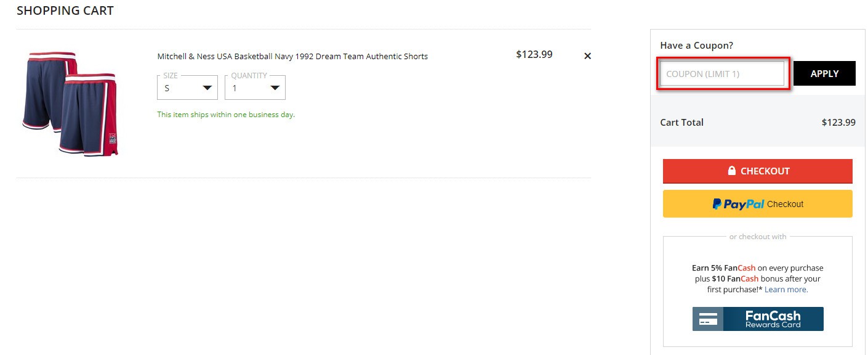
Task: Click the Size dropdown arrow
Action: click(x=207, y=88)
